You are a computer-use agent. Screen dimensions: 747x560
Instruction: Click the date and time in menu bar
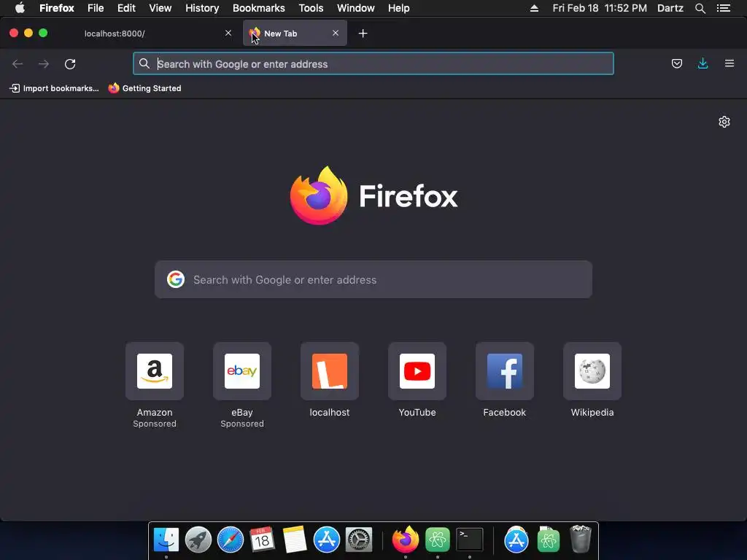pyautogui.click(x=600, y=8)
